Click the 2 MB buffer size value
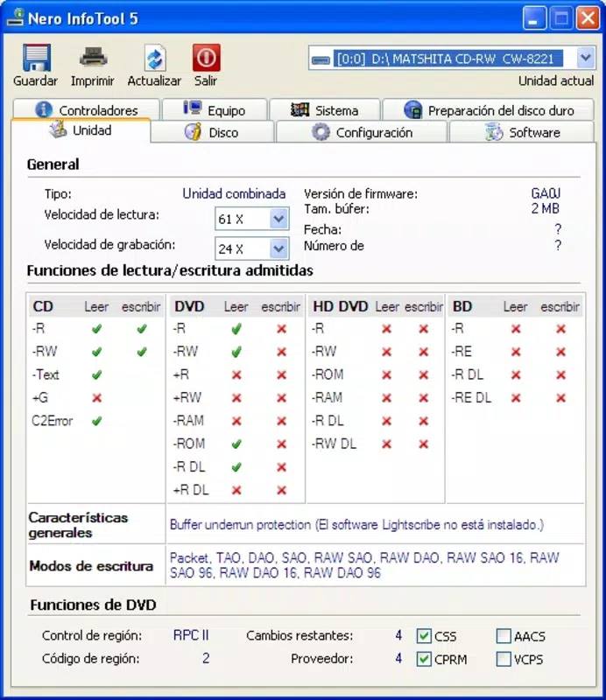606x700 pixels. pyautogui.click(x=546, y=208)
